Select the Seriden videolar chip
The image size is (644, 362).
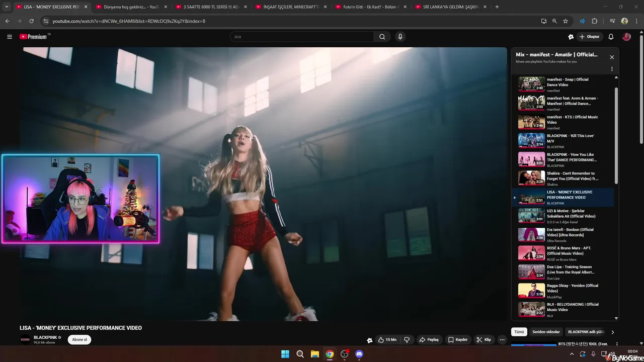(546, 332)
